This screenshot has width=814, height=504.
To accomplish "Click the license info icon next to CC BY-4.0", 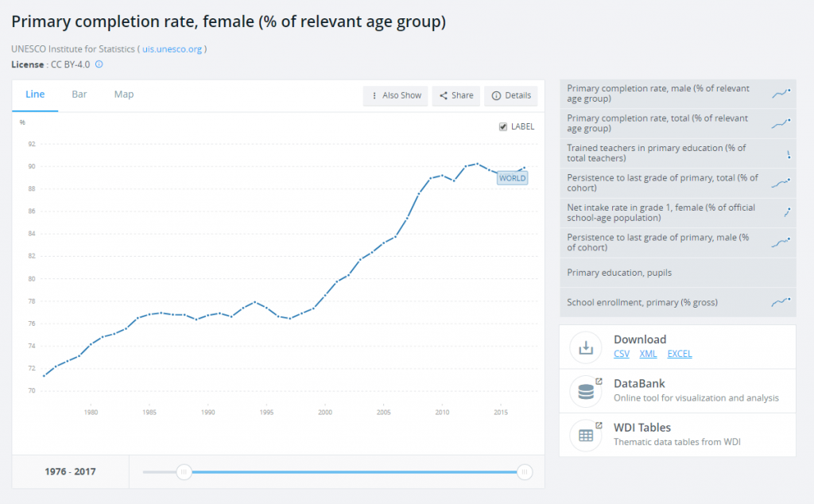I will pos(99,64).
